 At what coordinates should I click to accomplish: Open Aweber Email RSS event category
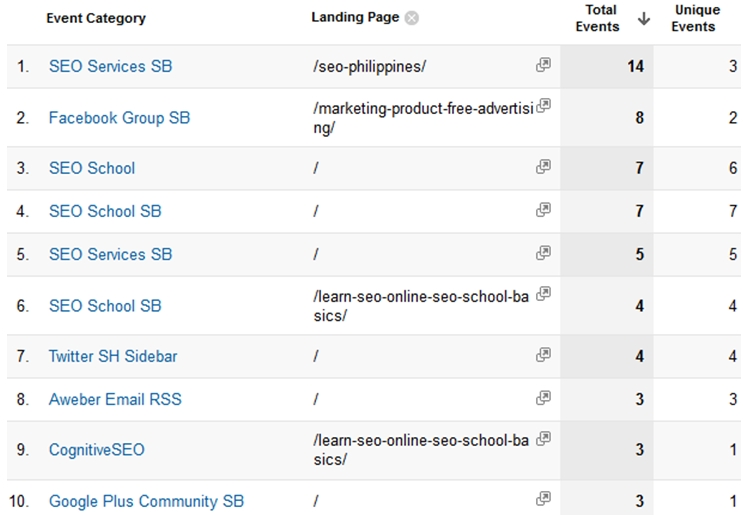pos(115,399)
